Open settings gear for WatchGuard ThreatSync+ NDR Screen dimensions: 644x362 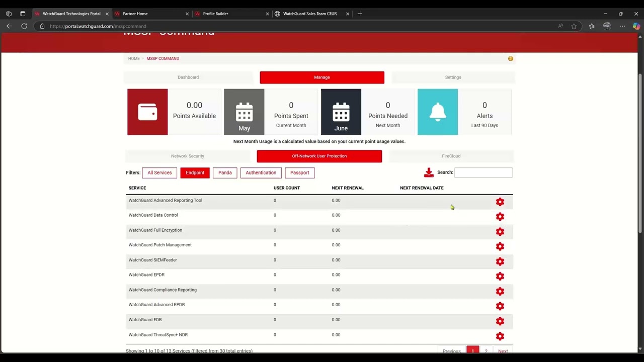click(x=500, y=336)
